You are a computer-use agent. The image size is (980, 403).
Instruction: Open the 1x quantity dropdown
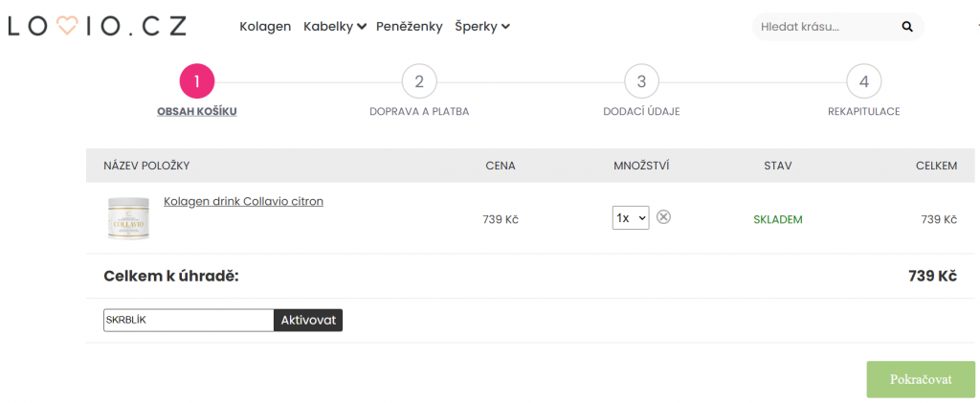pyautogui.click(x=631, y=218)
